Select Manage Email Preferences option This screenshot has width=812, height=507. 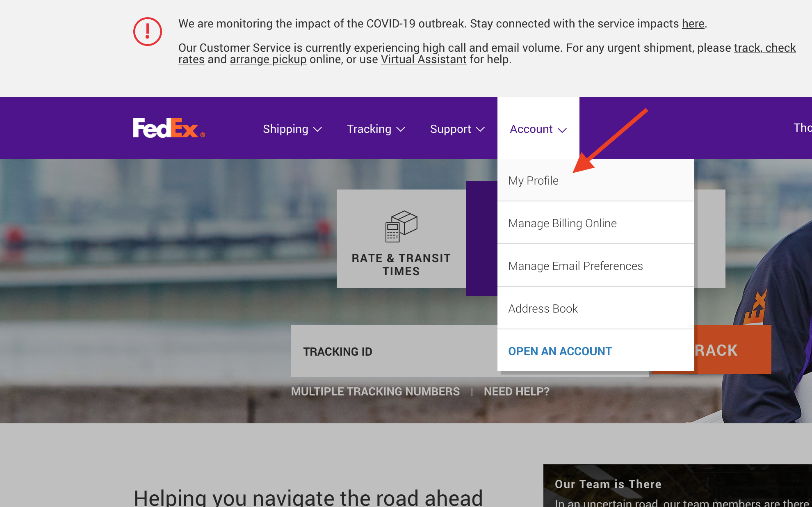576,266
